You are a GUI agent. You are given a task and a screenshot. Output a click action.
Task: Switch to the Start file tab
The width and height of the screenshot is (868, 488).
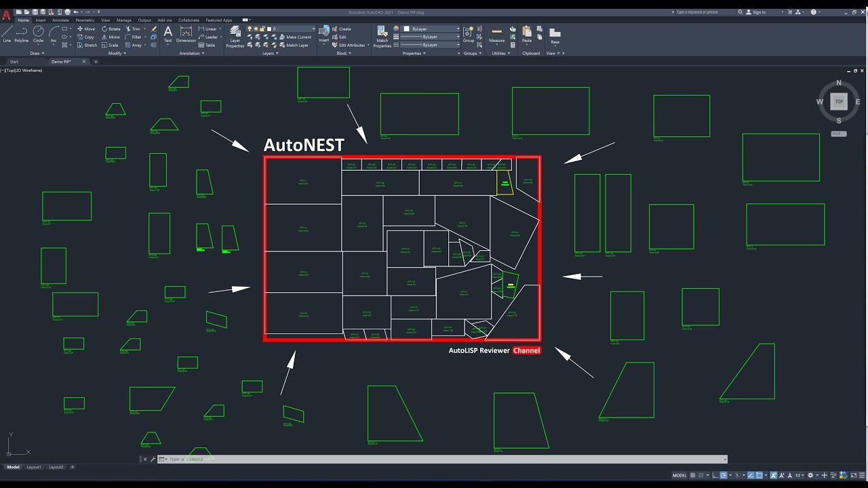(x=14, y=62)
